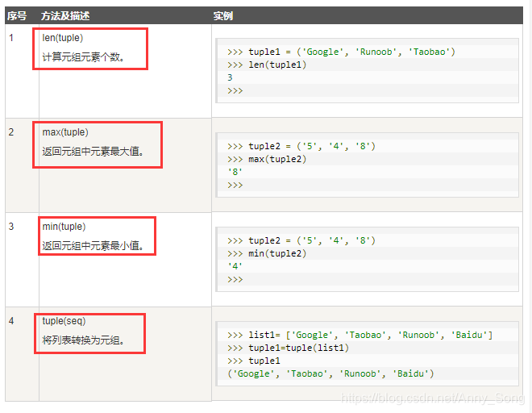532x413 pixels.
Task: Click the empty >>> prompt in the min example
Action: [235, 280]
